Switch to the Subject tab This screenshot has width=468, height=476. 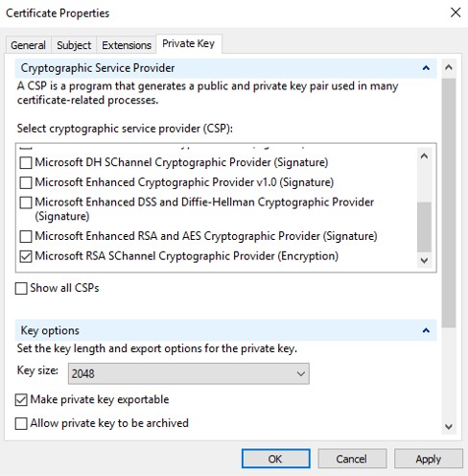click(74, 45)
